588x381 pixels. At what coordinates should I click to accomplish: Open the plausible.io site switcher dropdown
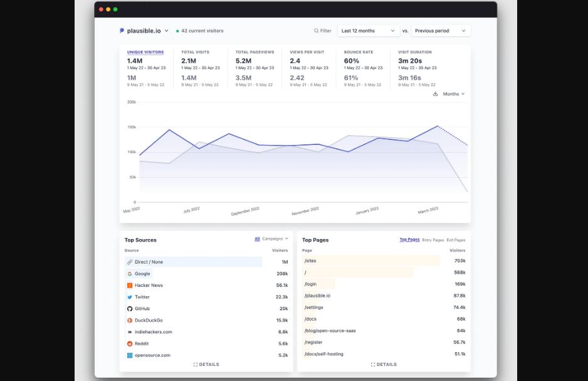click(x=144, y=31)
